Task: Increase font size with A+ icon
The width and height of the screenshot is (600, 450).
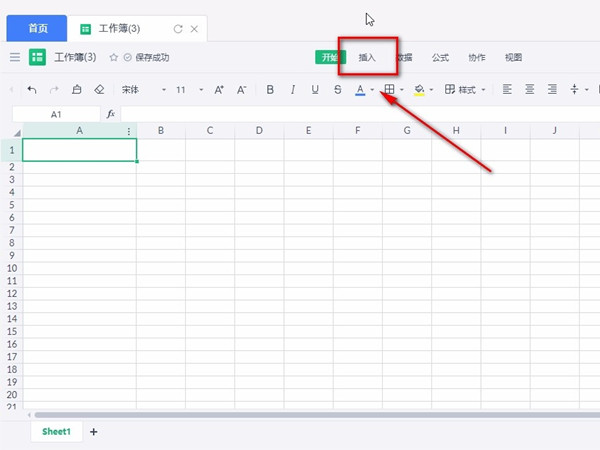Action: coord(219,90)
